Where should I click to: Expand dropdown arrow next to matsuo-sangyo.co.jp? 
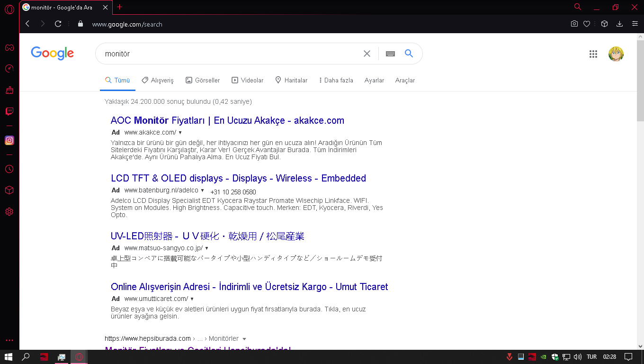click(207, 248)
